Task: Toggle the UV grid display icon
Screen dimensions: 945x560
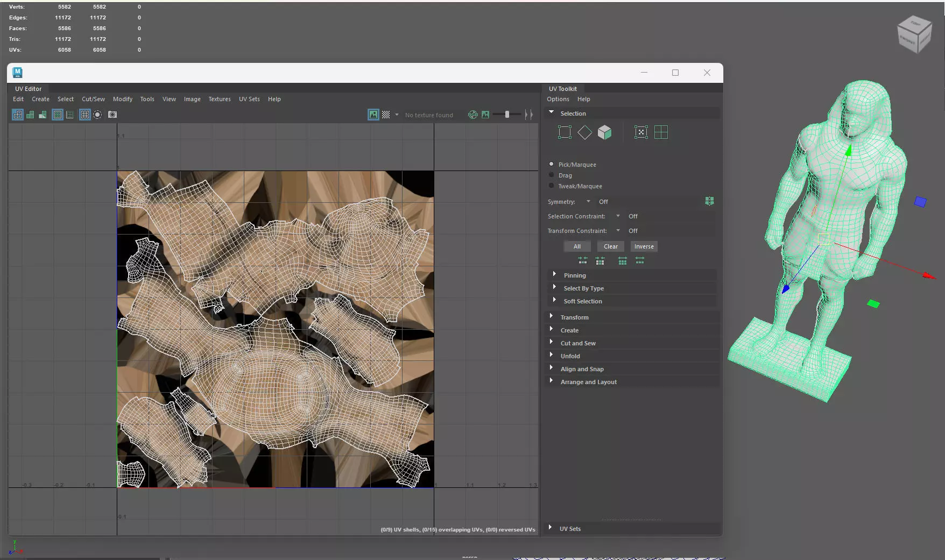Action: coord(84,115)
